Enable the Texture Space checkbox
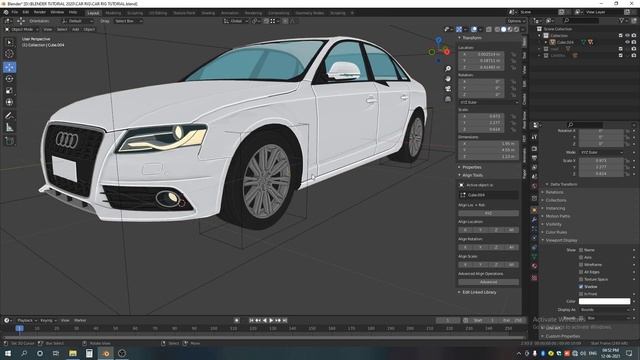 pos(581,280)
